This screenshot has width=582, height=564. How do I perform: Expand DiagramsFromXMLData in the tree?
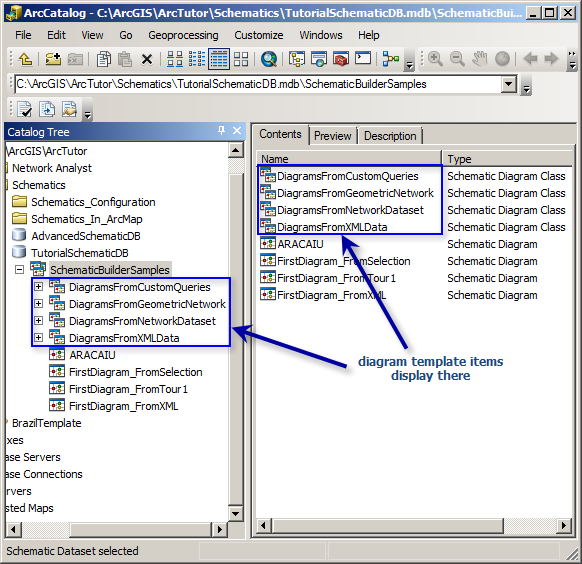(38, 338)
